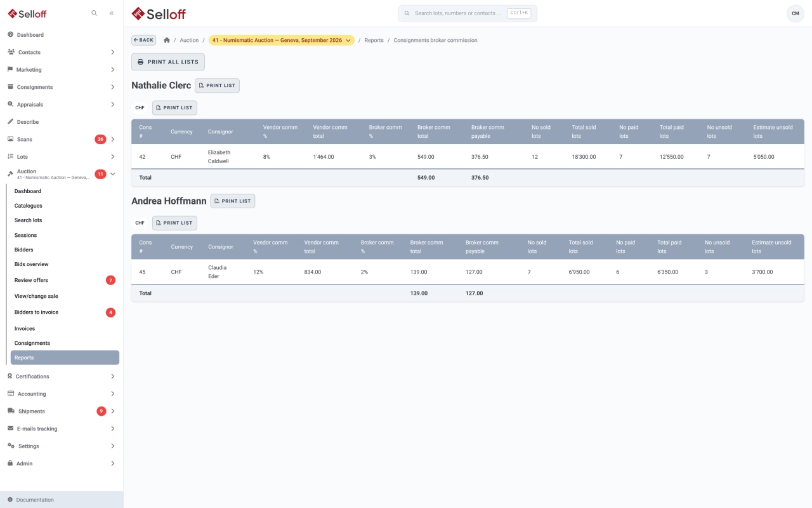Expand the Contacts menu chevron
The height and width of the screenshot is (508, 812).
113,52
